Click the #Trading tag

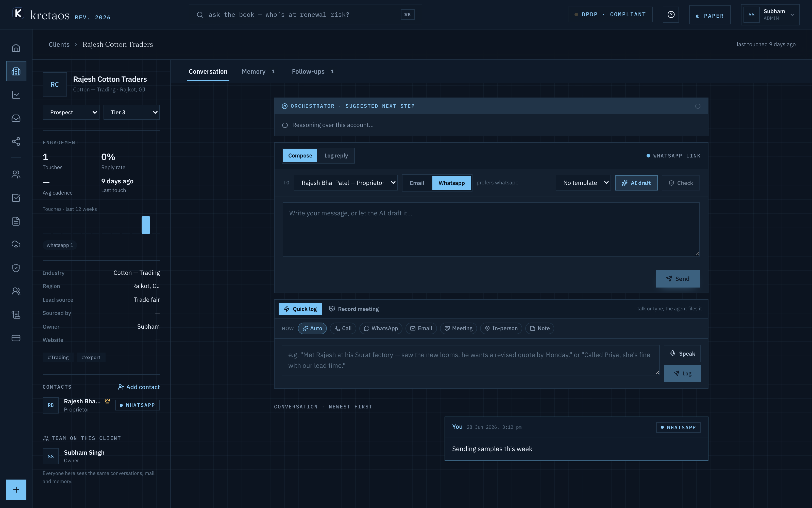[58, 357]
